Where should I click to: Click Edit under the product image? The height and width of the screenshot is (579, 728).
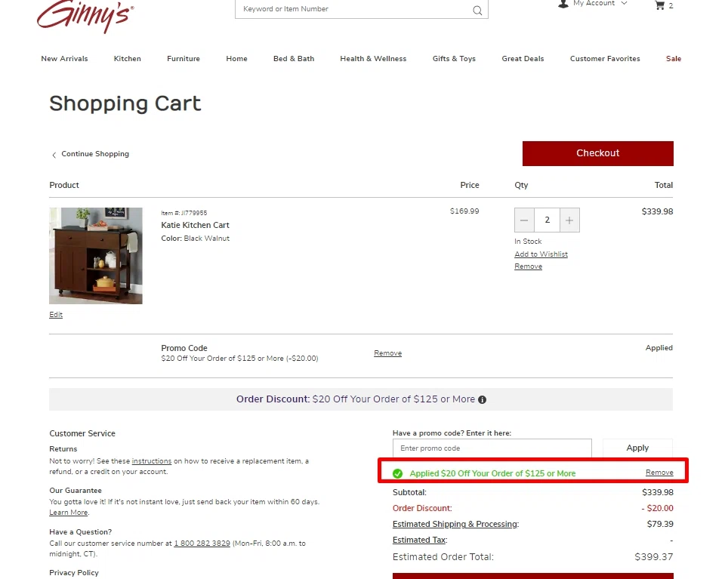56,315
